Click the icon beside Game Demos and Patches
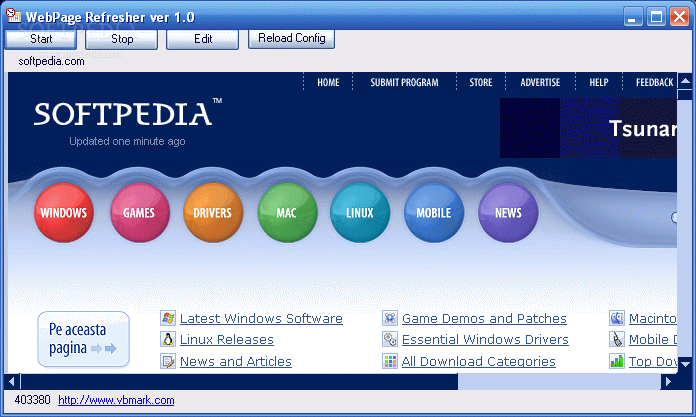Image resolution: width=696 pixels, height=417 pixels. click(390, 318)
